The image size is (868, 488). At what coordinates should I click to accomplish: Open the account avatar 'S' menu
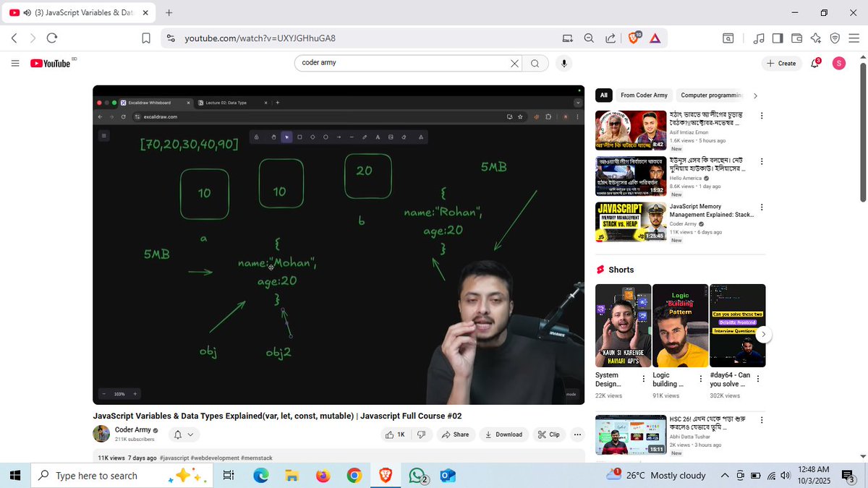[839, 63]
